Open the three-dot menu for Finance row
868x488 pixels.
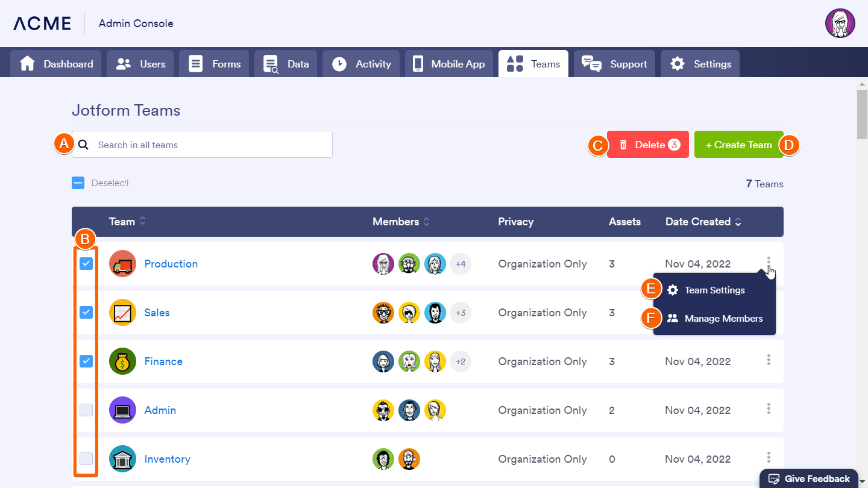769,360
